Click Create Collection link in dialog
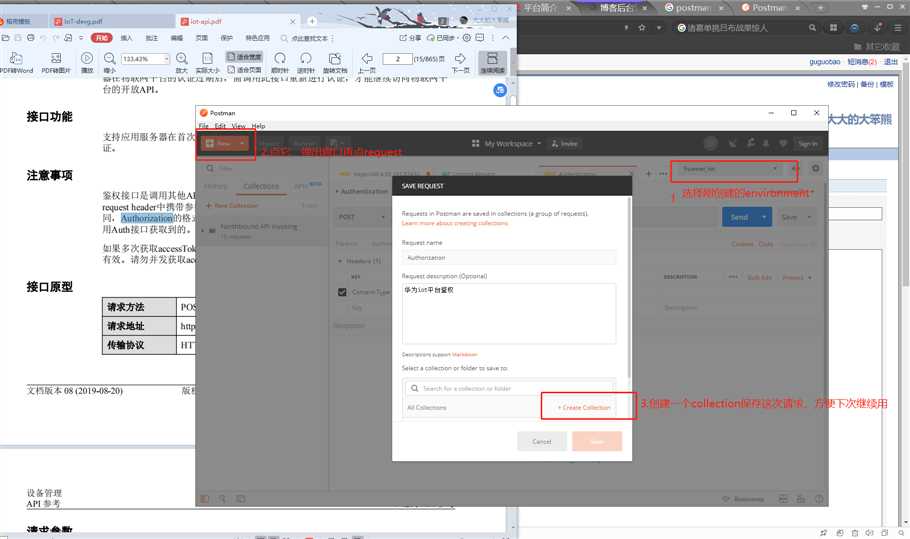Image resolution: width=910 pixels, height=539 pixels. (584, 407)
